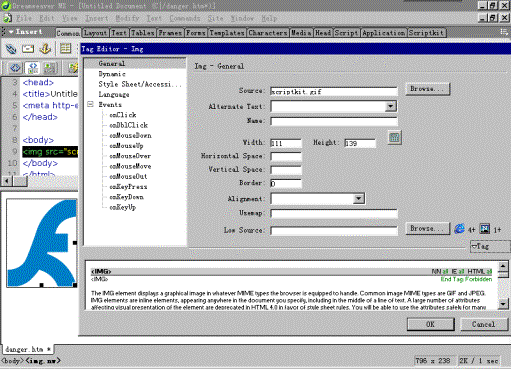The width and height of the screenshot is (511, 369).
Task: Open the Site menu
Action: 216,18
